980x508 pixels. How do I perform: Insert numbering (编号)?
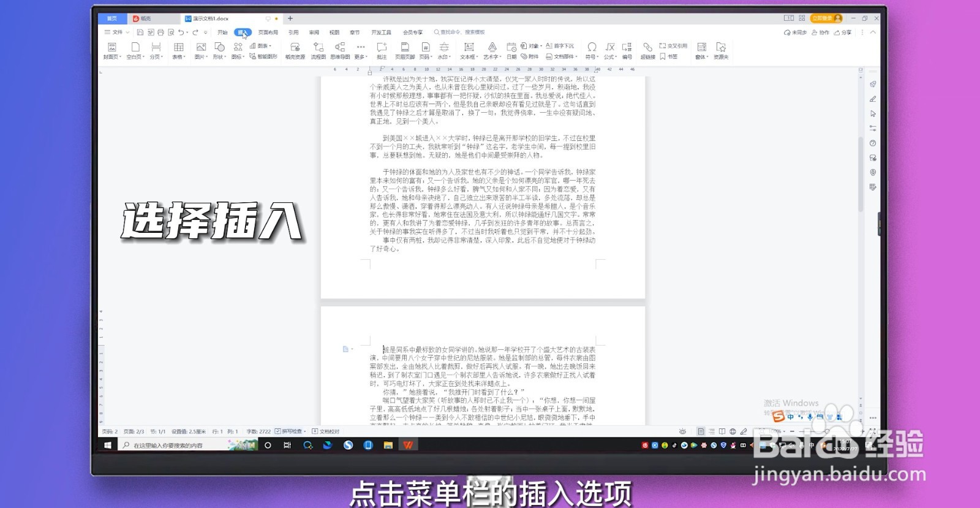click(x=627, y=51)
